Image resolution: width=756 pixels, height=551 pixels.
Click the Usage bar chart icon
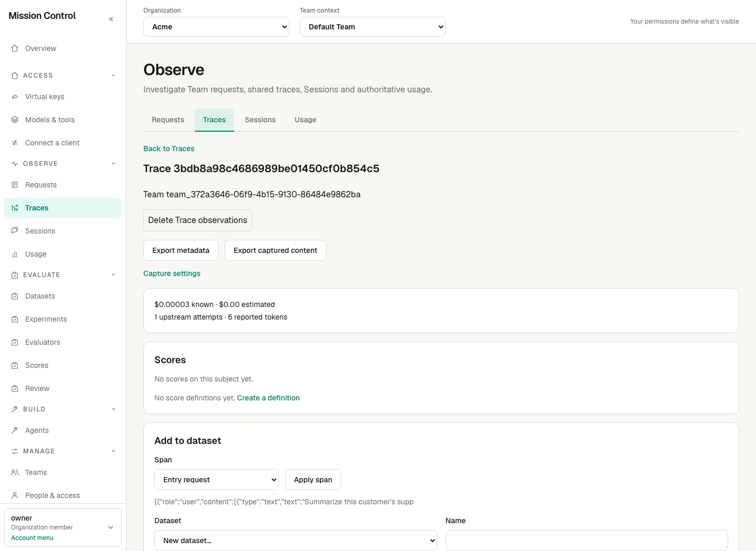coord(15,254)
